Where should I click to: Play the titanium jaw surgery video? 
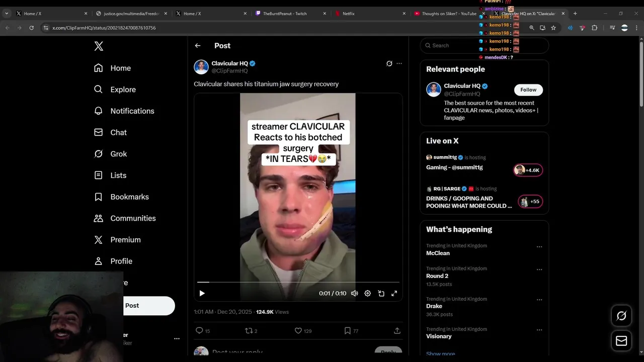click(x=202, y=293)
